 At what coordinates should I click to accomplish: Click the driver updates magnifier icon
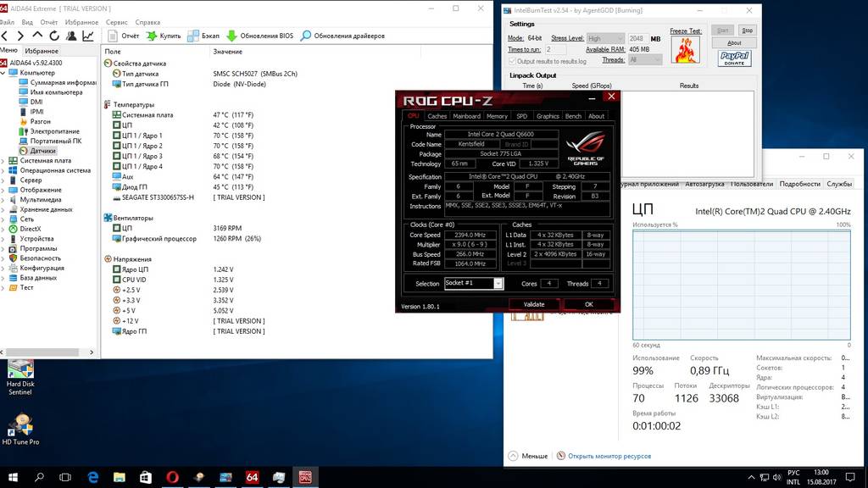pyautogui.click(x=305, y=36)
